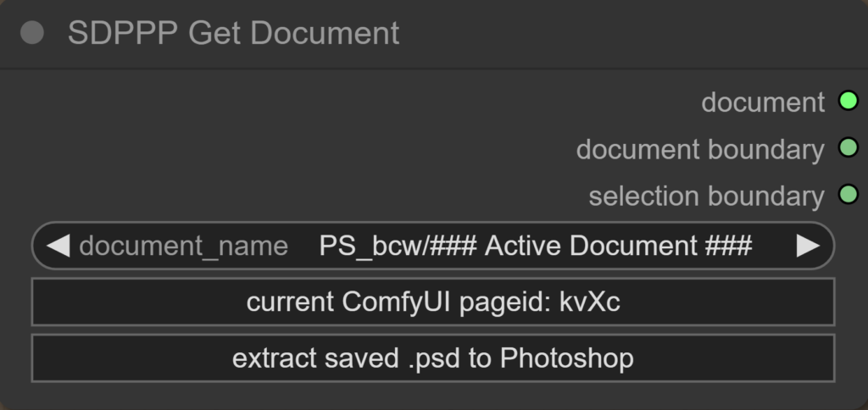Collapse the node using the gray title dot
The height and width of the screenshot is (410, 868).
[32, 33]
